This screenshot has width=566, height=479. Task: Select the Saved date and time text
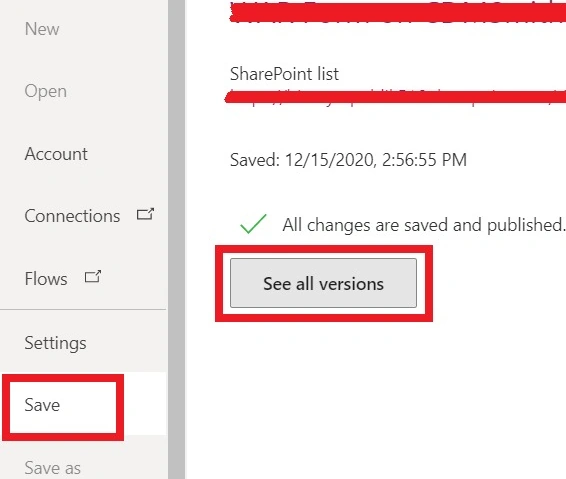[348, 160]
